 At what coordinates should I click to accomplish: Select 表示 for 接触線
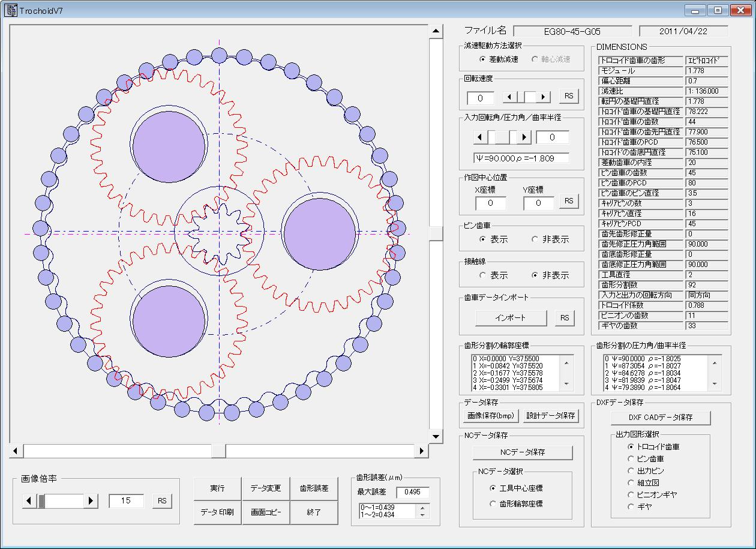pos(483,275)
